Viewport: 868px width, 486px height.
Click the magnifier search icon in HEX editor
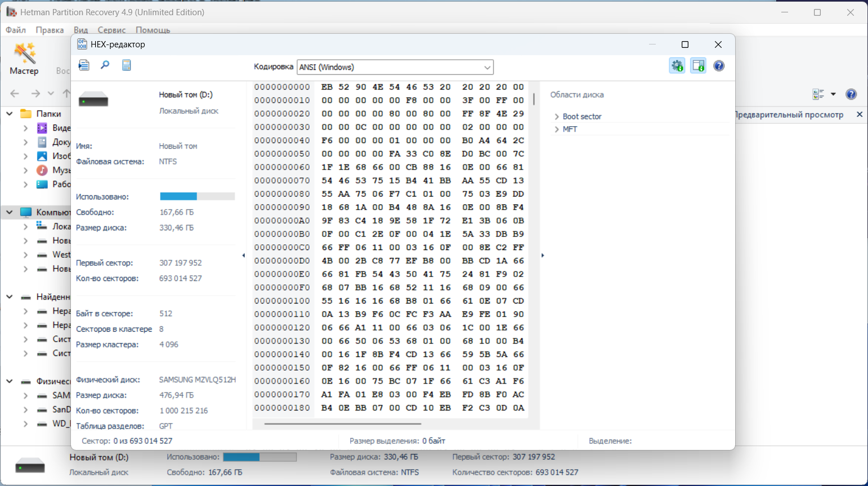(105, 65)
